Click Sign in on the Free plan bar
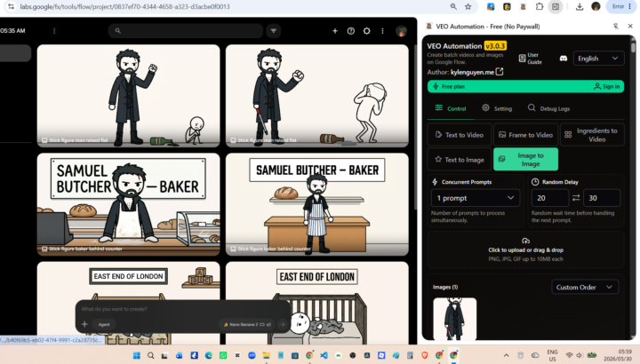 tap(607, 86)
